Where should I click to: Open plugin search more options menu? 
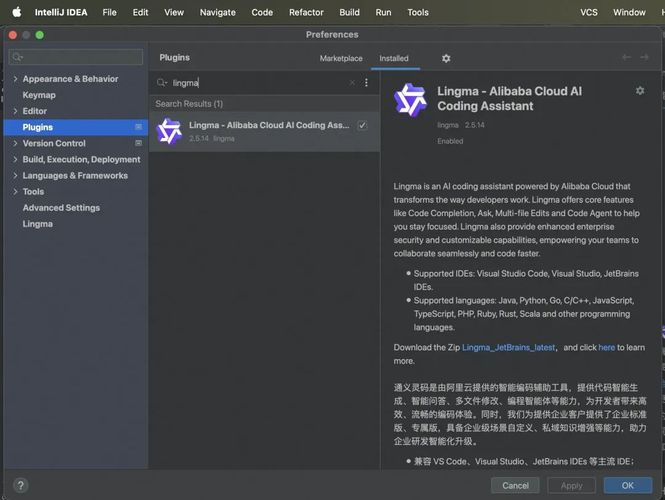[x=366, y=83]
